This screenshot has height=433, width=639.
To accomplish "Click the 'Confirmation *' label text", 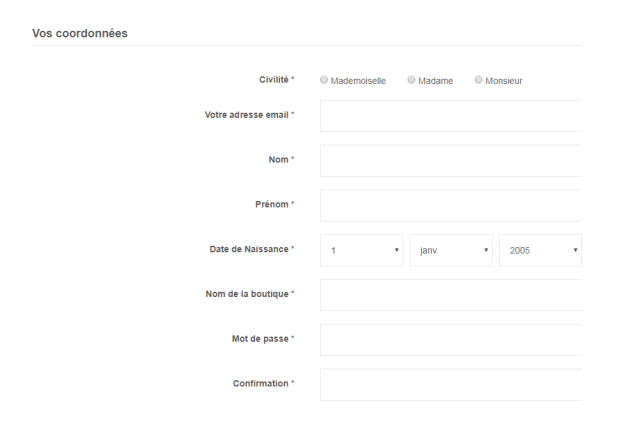I will [x=264, y=383].
